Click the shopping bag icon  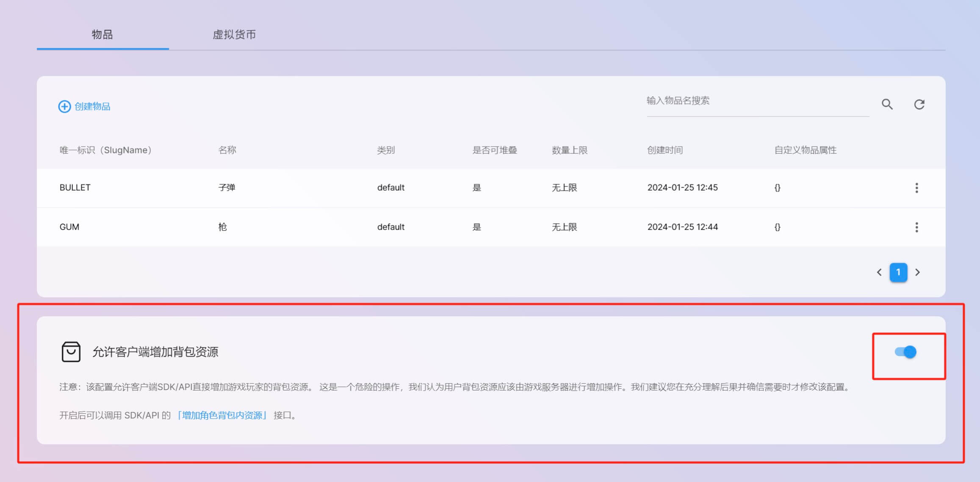pyautogui.click(x=71, y=352)
